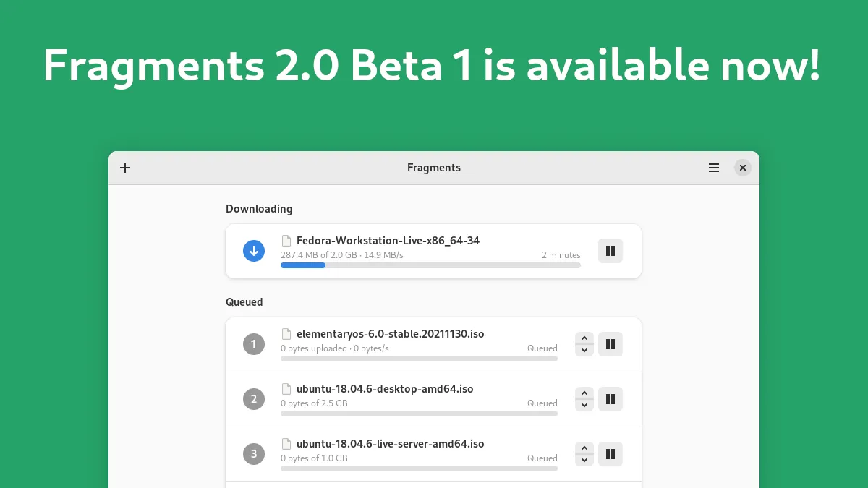Select the queue position 3 badge
The image size is (868, 488).
(254, 454)
